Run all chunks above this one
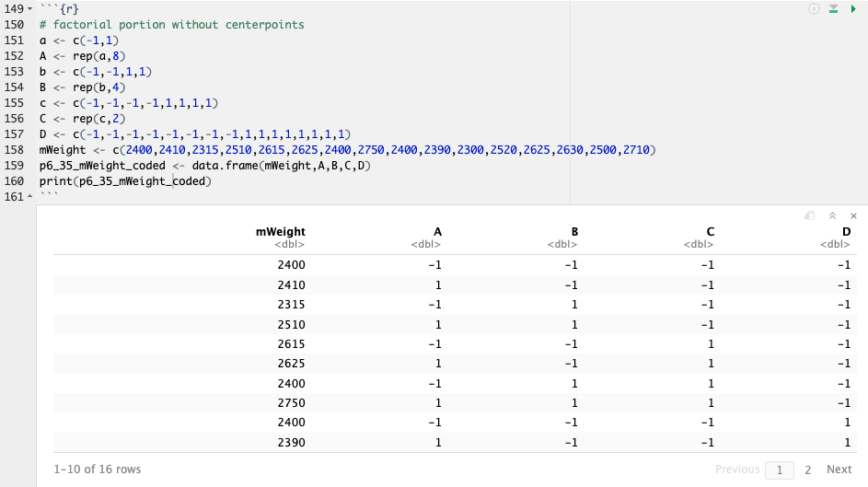This screenshot has height=487, width=868. click(x=833, y=8)
